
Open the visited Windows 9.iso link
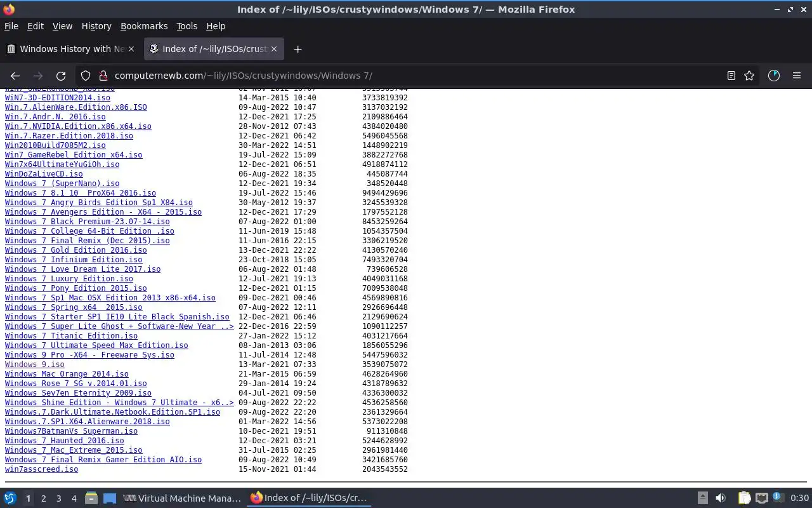point(34,364)
